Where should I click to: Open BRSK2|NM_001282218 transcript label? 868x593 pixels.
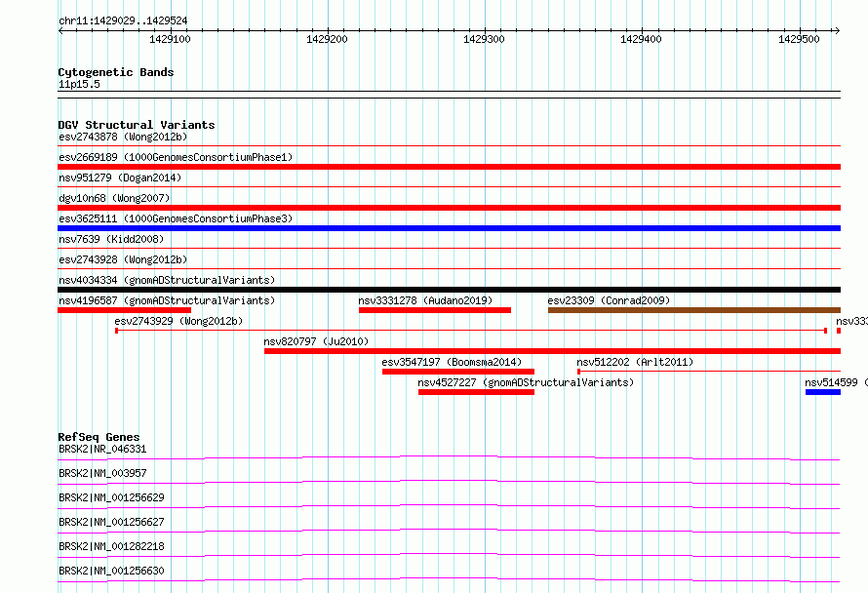pos(111,546)
